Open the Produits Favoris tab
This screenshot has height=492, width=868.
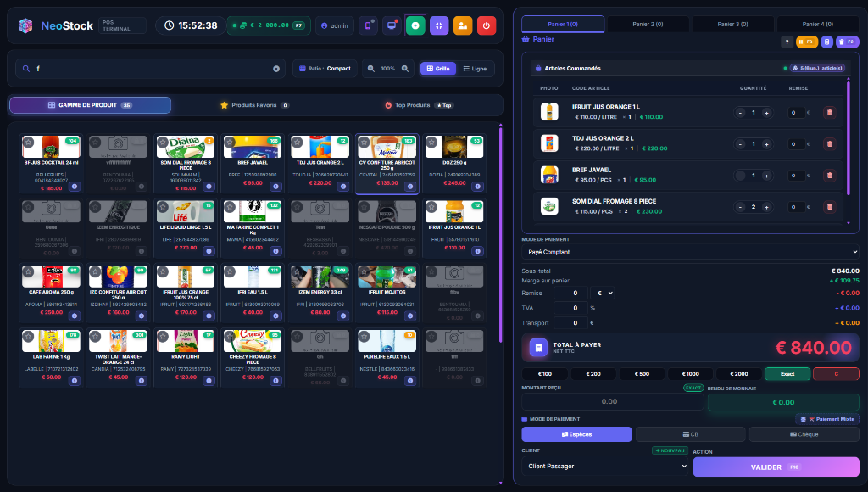click(x=254, y=104)
